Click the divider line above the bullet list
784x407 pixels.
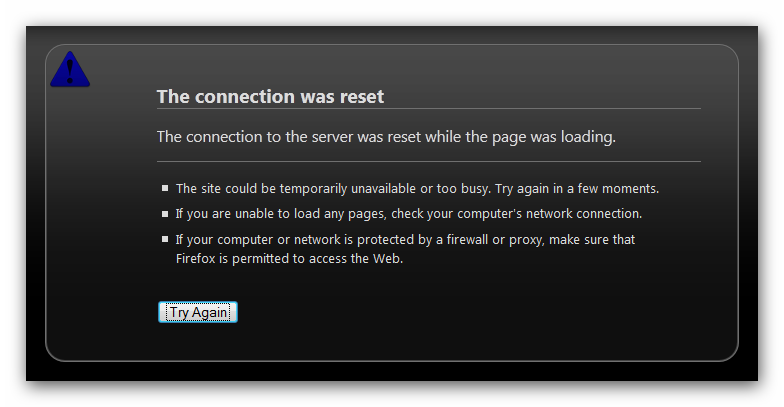point(428,162)
